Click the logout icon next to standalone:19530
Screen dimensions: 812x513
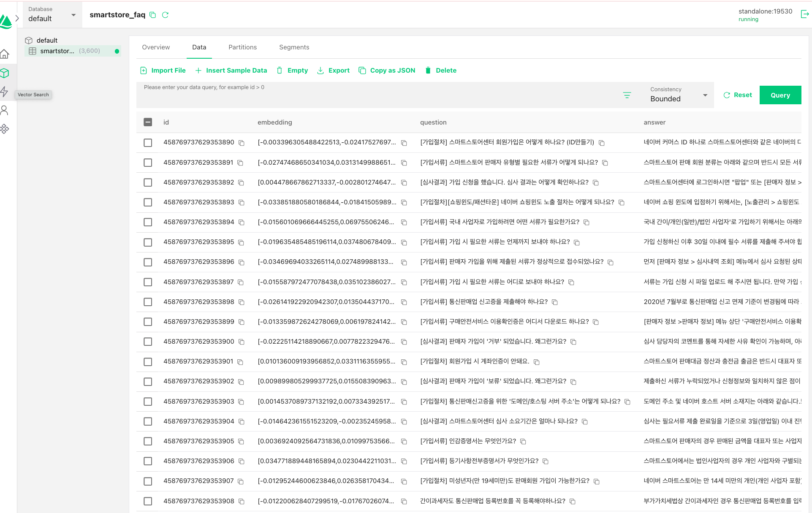click(x=804, y=14)
